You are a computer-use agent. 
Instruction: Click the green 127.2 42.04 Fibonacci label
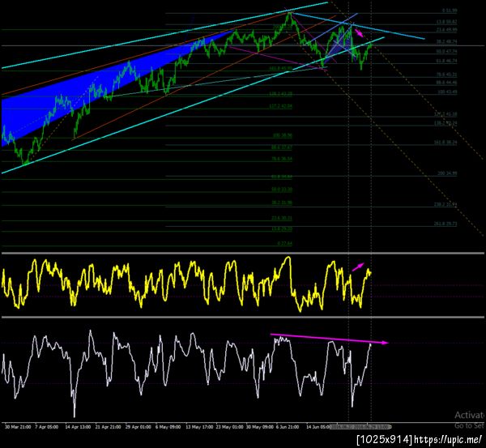281,106
